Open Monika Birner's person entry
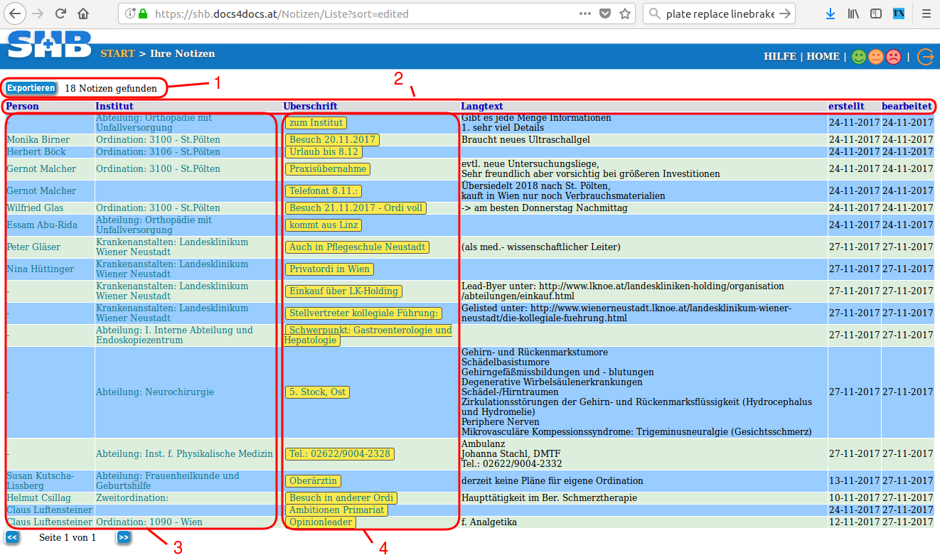940x560 pixels. [x=38, y=140]
